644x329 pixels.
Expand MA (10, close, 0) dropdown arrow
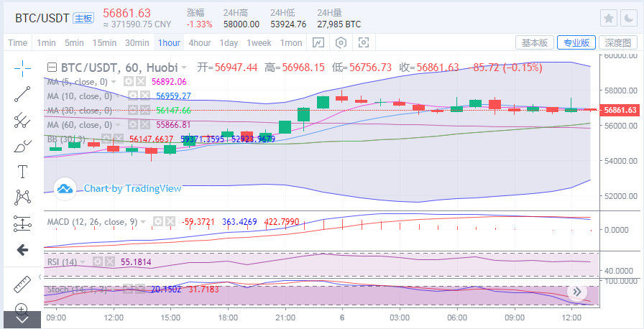(x=118, y=96)
